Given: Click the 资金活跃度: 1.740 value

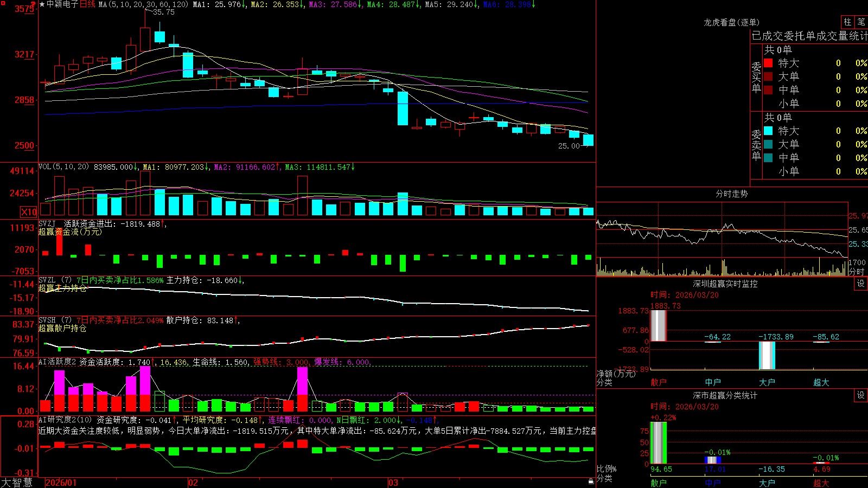Looking at the screenshot, I should [x=117, y=362].
